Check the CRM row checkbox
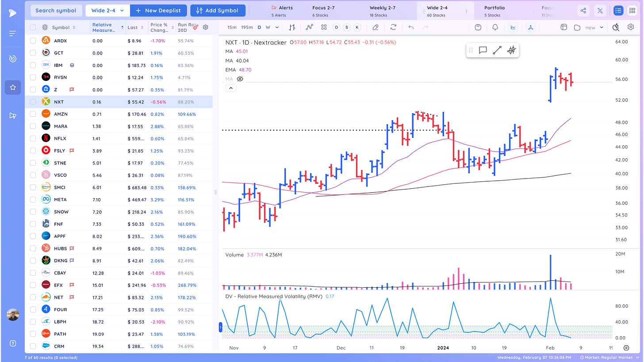644x362 pixels. pyautogui.click(x=33, y=346)
